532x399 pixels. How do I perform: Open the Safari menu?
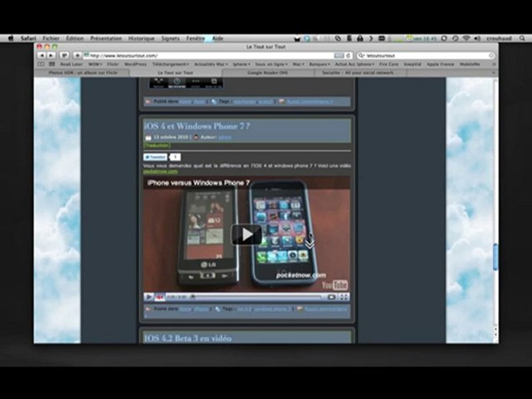28,38
